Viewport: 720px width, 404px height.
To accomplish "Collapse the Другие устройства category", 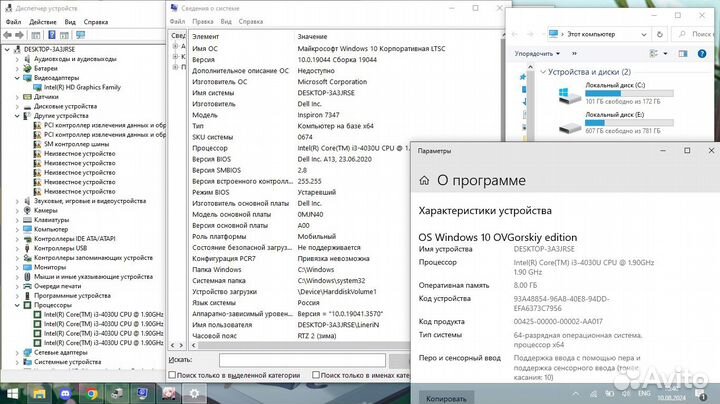I will (x=17, y=116).
